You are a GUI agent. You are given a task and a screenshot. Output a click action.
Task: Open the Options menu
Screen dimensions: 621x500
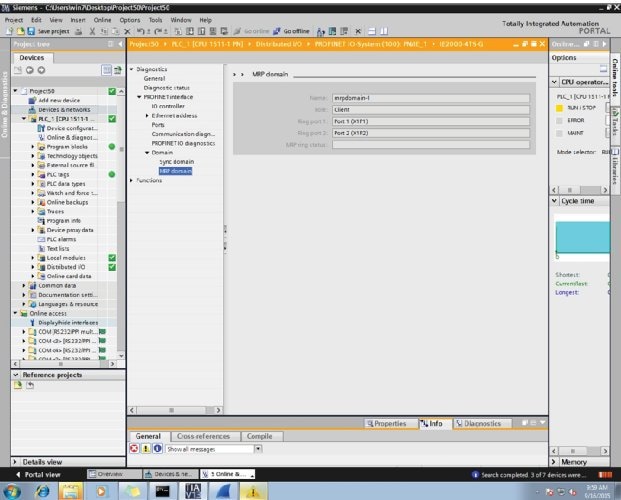[x=130, y=20]
